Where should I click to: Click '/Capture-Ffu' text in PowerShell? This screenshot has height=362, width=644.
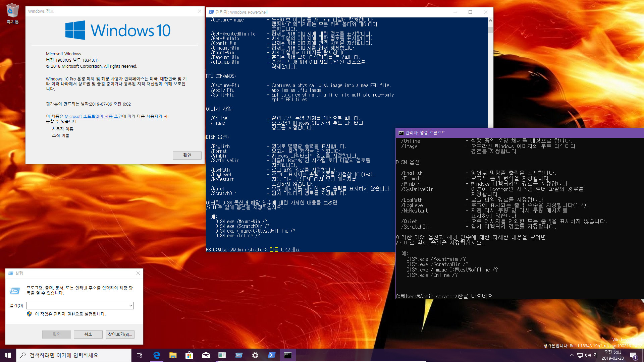[225, 85]
